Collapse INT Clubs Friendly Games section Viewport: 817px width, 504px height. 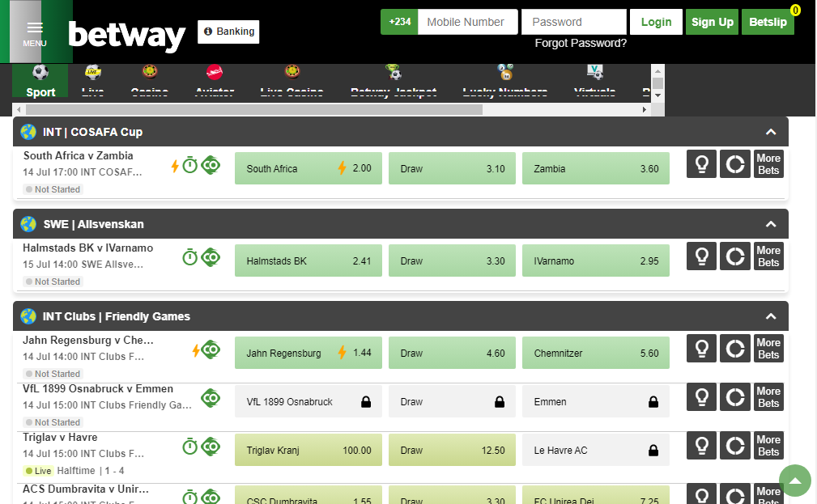[x=771, y=316]
